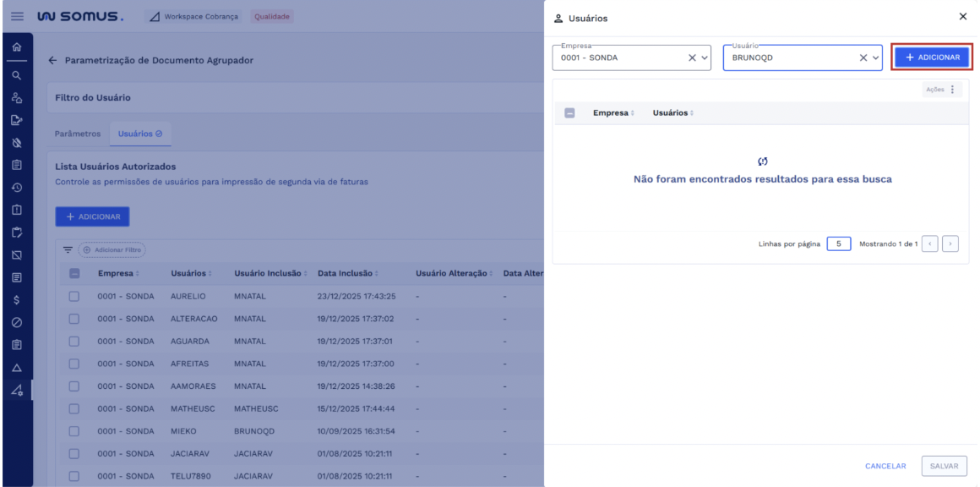Screen dimensions: 980x487
Task: Select the AURELIO row checkbox
Action: pos(73,297)
